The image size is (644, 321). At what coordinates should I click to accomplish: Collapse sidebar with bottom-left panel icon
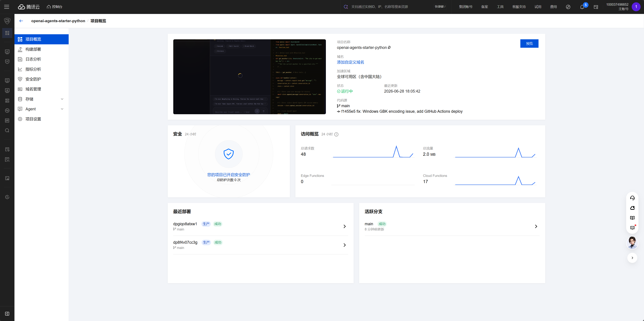7,314
